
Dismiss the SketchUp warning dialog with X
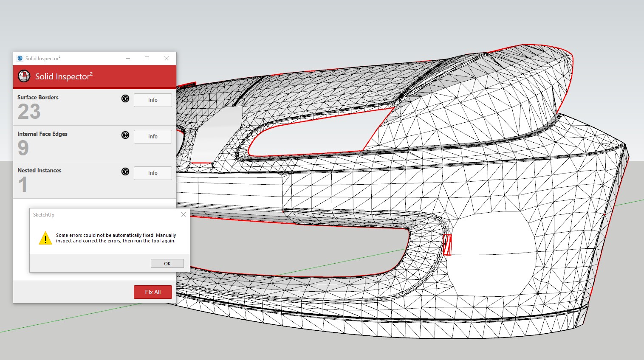184,214
